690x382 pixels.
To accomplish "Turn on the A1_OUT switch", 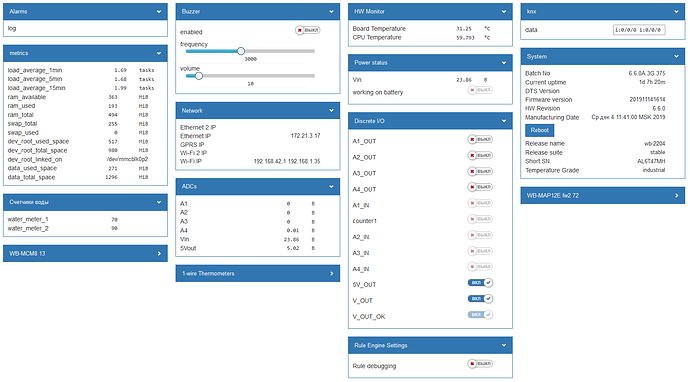I will point(480,140).
